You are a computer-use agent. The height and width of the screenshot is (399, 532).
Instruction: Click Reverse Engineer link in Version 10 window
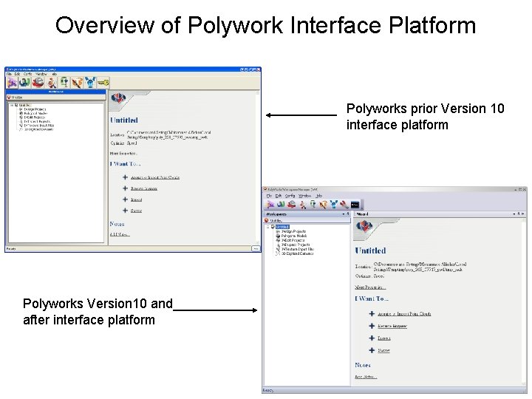click(x=392, y=326)
